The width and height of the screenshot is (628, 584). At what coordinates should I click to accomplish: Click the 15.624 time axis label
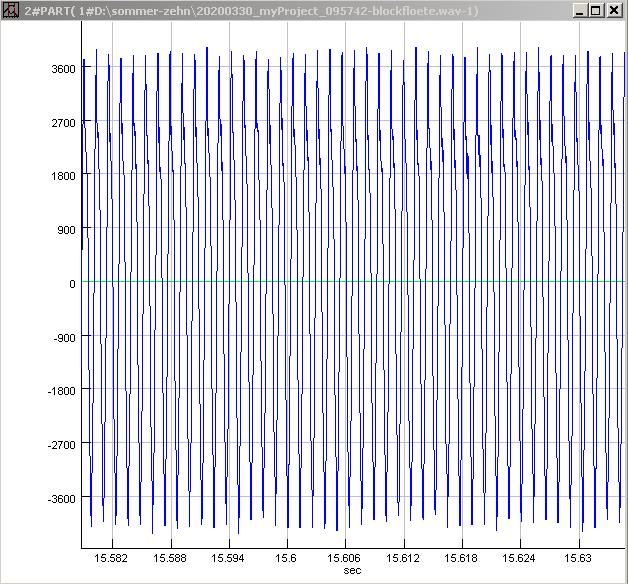pyautogui.click(x=519, y=558)
